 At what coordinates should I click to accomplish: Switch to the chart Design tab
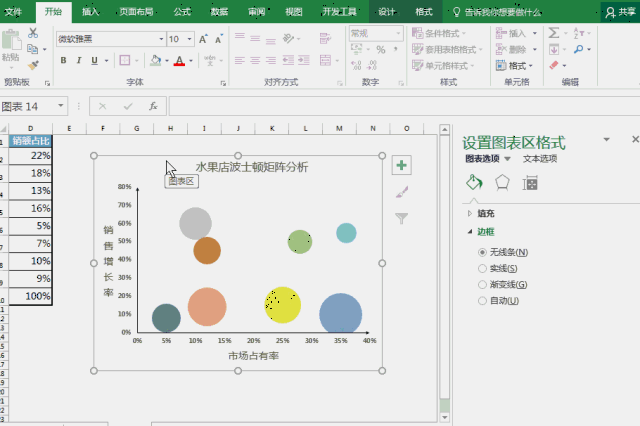(387, 12)
